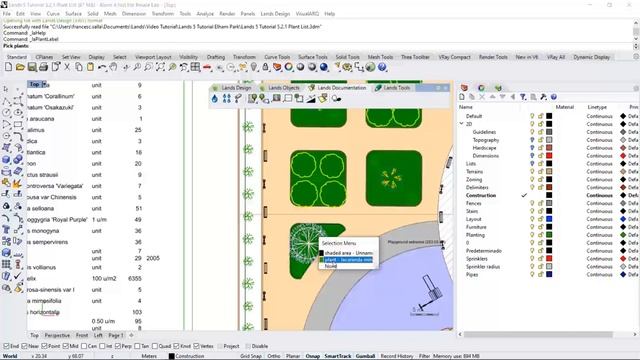
Task: Toggle Mid osnap checkbox
Action: 65,346
